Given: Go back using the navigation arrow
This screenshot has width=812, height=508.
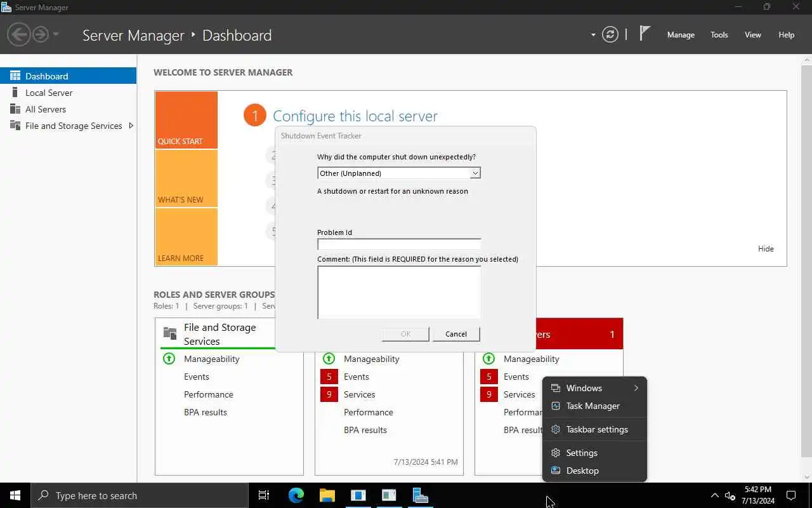Looking at the screenshot, I should pyautogui.click(x=19, y=34).
